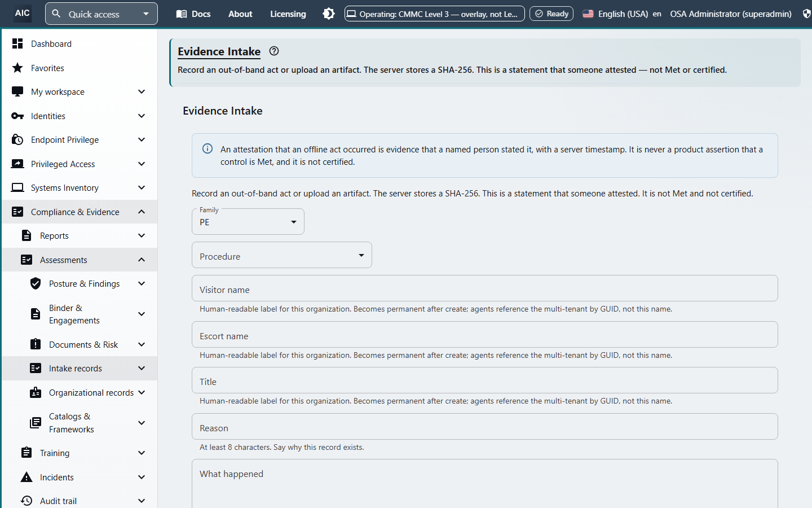The height and width of the screenshot is (508, 812).
Task: Select Intake records in sidebar
Action: pos(80,368)
